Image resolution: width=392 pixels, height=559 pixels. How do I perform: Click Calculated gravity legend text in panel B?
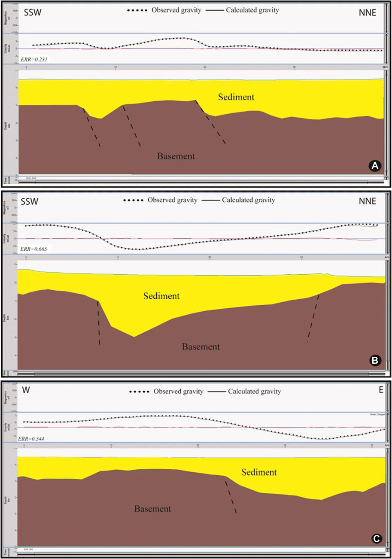(x=249, y=200)
